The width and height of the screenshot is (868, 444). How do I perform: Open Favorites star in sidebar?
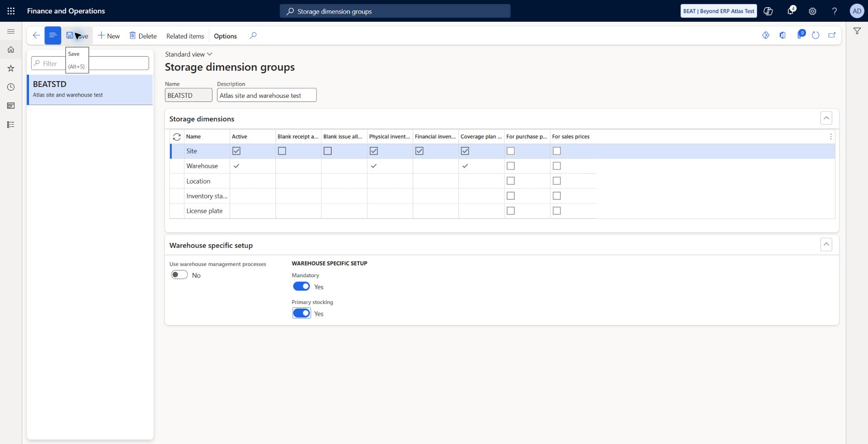point(11,68)
